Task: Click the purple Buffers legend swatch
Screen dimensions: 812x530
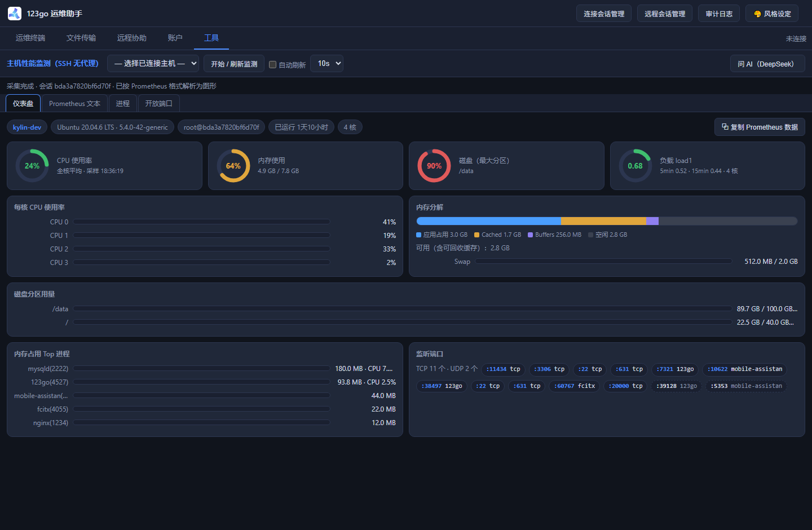Action: pos(531,235)
